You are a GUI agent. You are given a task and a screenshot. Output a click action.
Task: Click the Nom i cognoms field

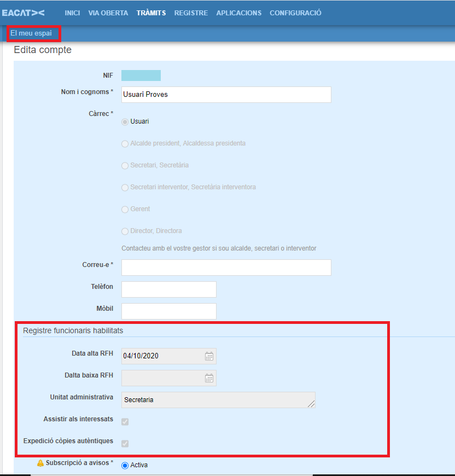point(226,95)
